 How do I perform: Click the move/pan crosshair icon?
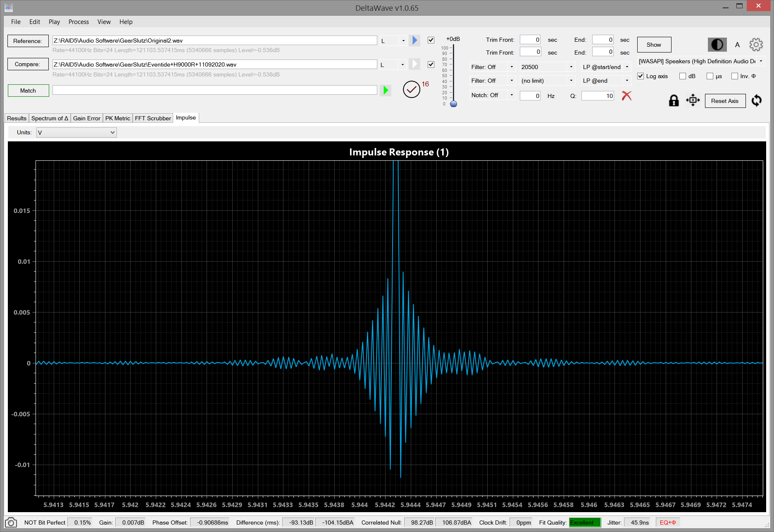tap(693, 100)
